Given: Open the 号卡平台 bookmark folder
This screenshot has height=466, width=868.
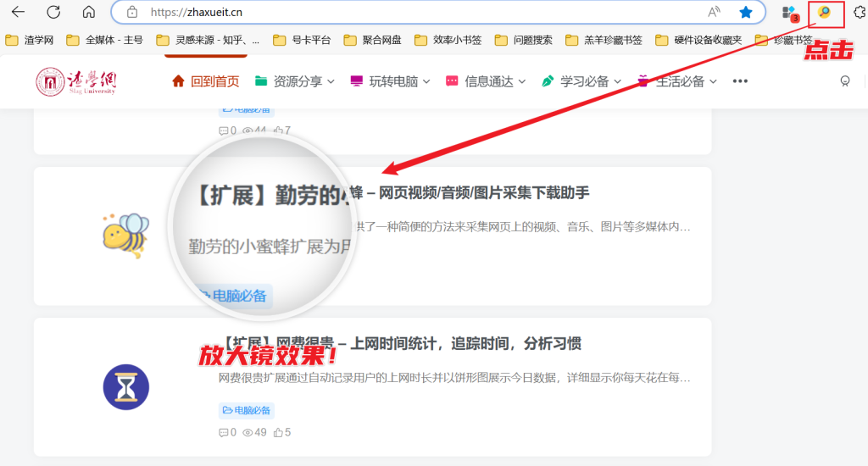Looking at the screenshot, I should [302, 40].
